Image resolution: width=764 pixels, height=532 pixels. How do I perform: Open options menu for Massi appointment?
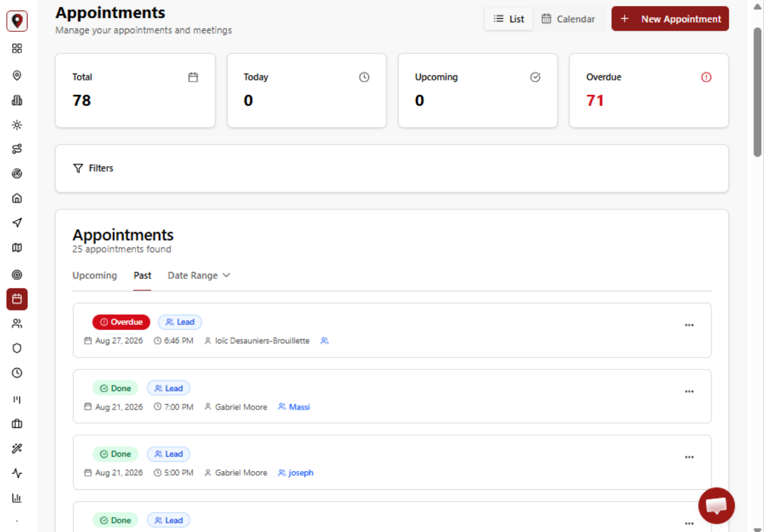pyautogui.click(x=689, y=392)
